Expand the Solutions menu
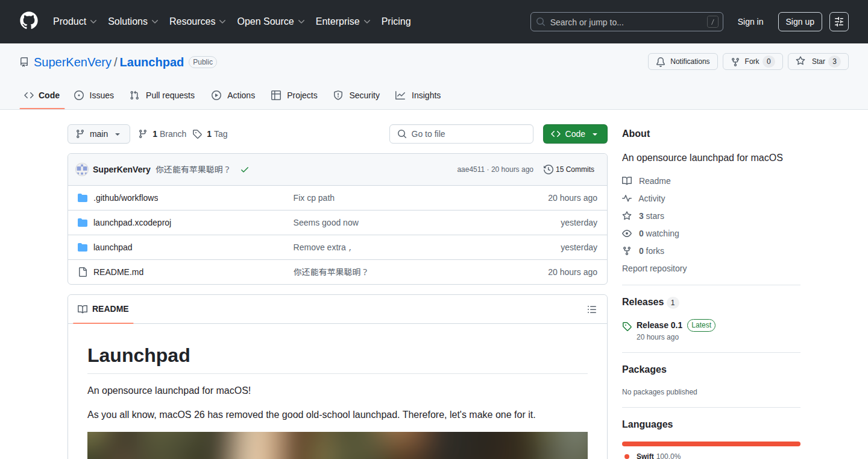This screenshot has width=868, height=459. pos(133,22)
